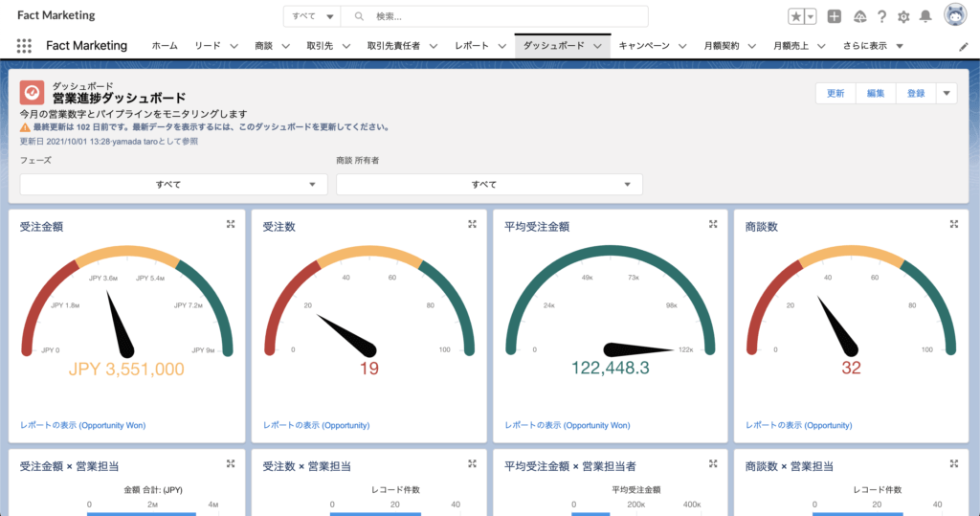This screenshot has height=516, width=980.
Task: Click the 編集 edit button
Action: point(876,93)
